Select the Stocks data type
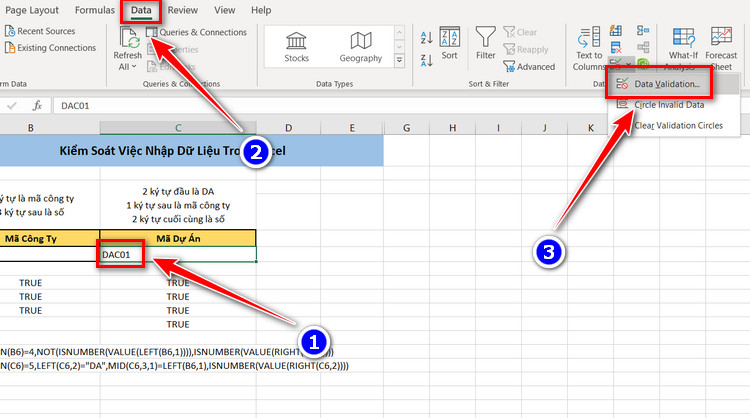The image size is (750, 418). pos(296,47)
